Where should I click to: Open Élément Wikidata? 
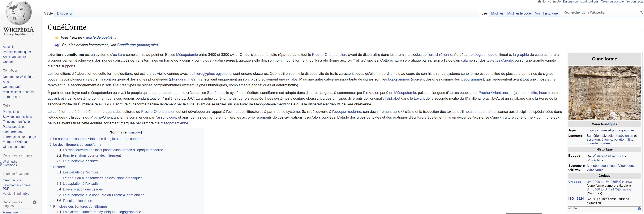[x=15, y=142]
